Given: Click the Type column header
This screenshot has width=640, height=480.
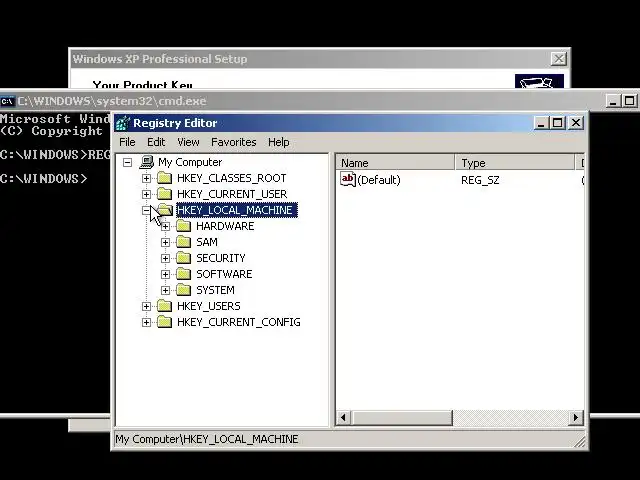Looking at the screenshot, I should [x=514, y=163].
